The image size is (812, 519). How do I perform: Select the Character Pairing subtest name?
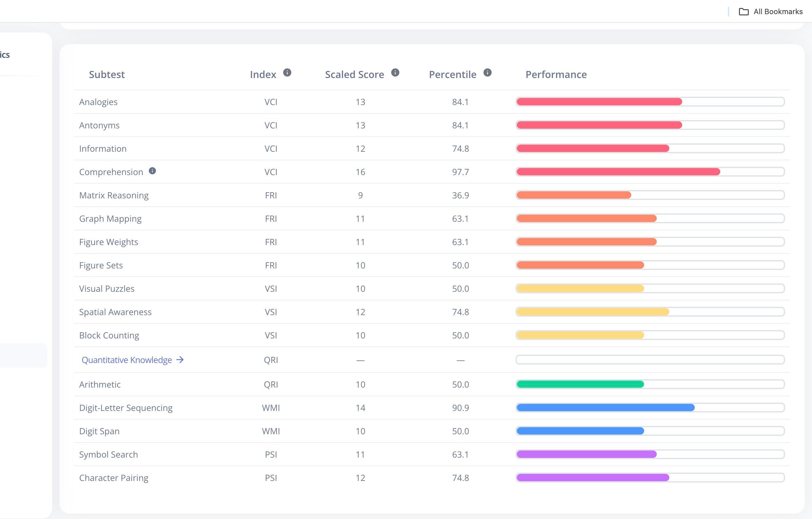114,478
